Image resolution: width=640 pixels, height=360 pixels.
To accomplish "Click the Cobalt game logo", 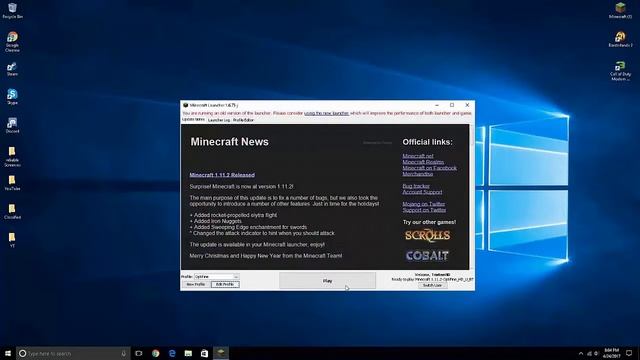I will 427,256.
